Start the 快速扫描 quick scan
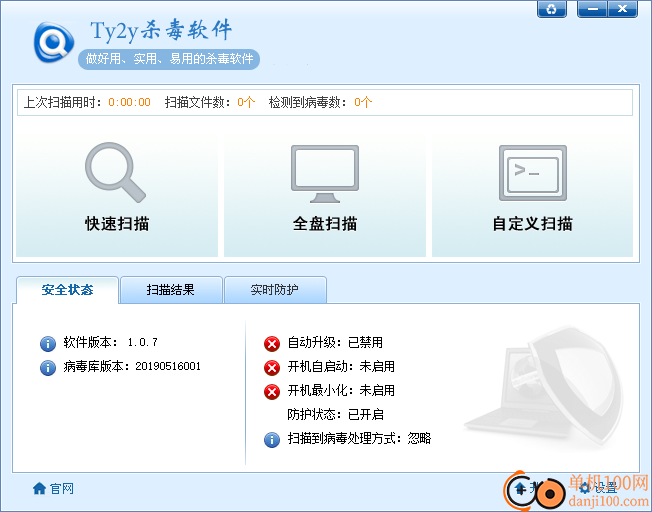Image resolution: width=652 pixels, height=512 pixels. (x=117, y=194)
